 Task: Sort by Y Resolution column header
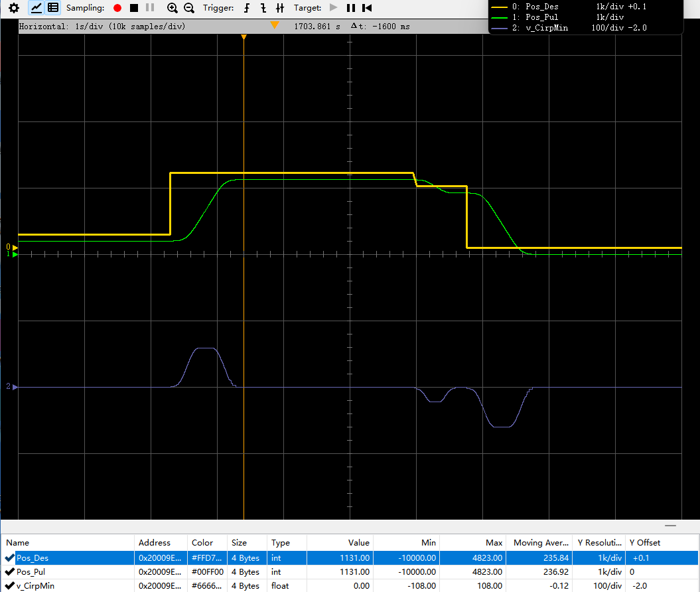[x=600, y=542]
